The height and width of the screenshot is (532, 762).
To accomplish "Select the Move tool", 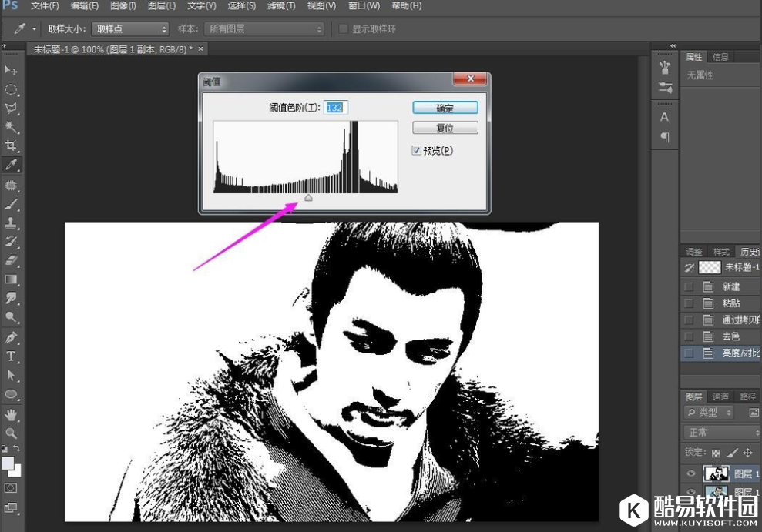I will coord(12,71).
